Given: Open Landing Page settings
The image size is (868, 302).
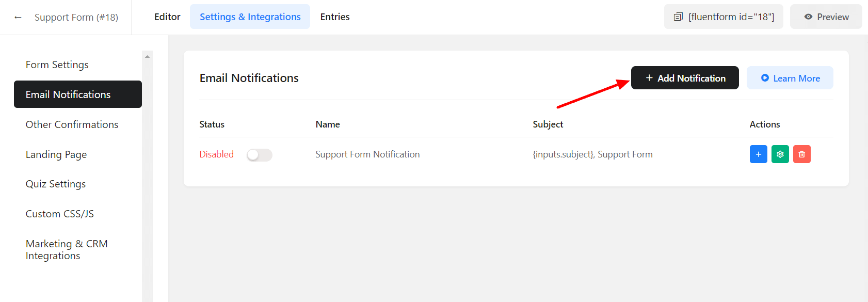Looking at the screenshot, I should click(56, 154).
